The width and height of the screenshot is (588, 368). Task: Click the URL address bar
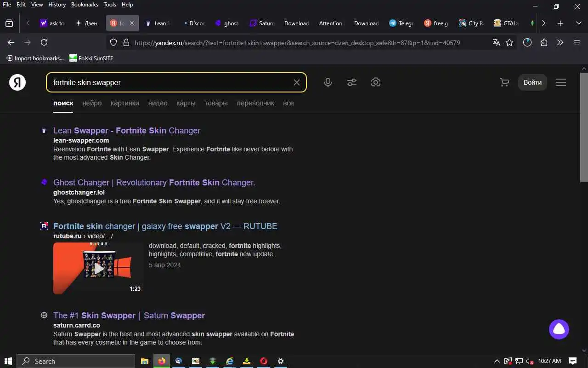[297, 43]
